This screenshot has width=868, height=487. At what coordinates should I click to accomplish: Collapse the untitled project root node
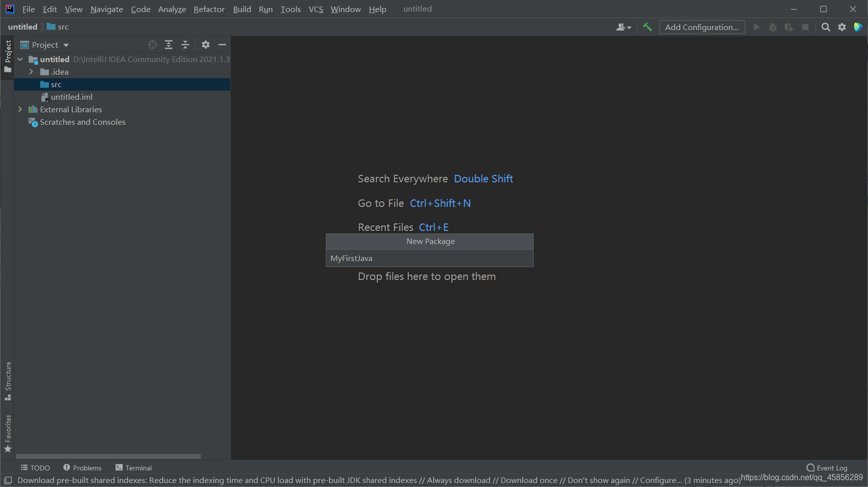point(20,59)
